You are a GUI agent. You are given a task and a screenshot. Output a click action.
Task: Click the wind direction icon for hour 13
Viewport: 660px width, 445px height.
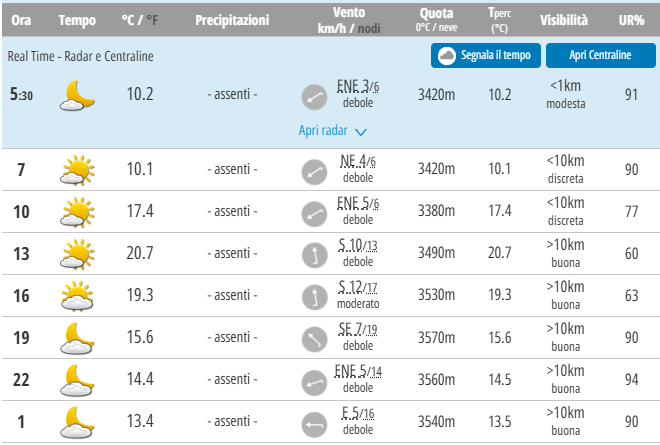pos(315,254)
